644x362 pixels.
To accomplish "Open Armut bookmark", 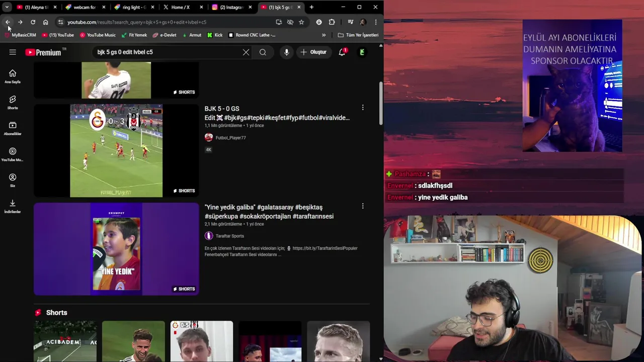I will tap(192, 35).
